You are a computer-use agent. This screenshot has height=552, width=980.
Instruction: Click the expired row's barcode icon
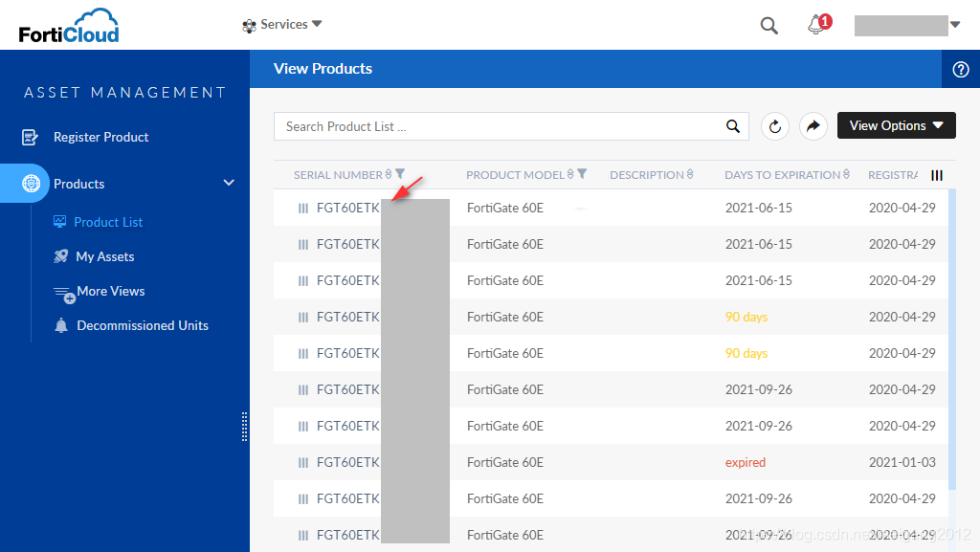click(303, 463)
